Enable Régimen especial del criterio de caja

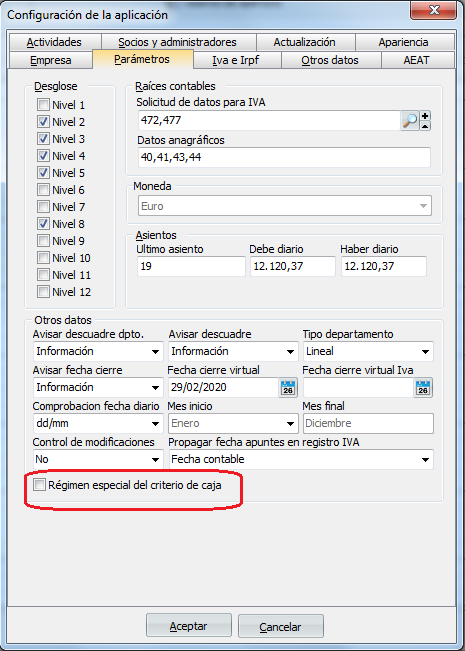40,485
